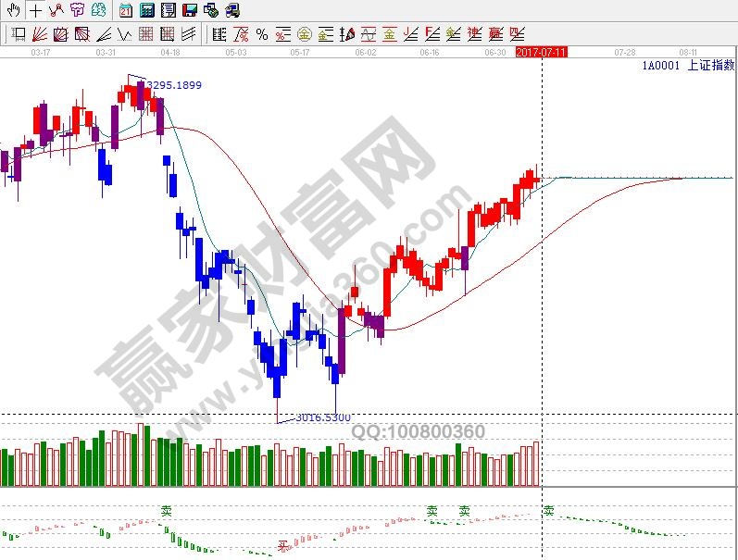
Task: Open the calendar icon showing 21
Action: click(x=126, y=11)
